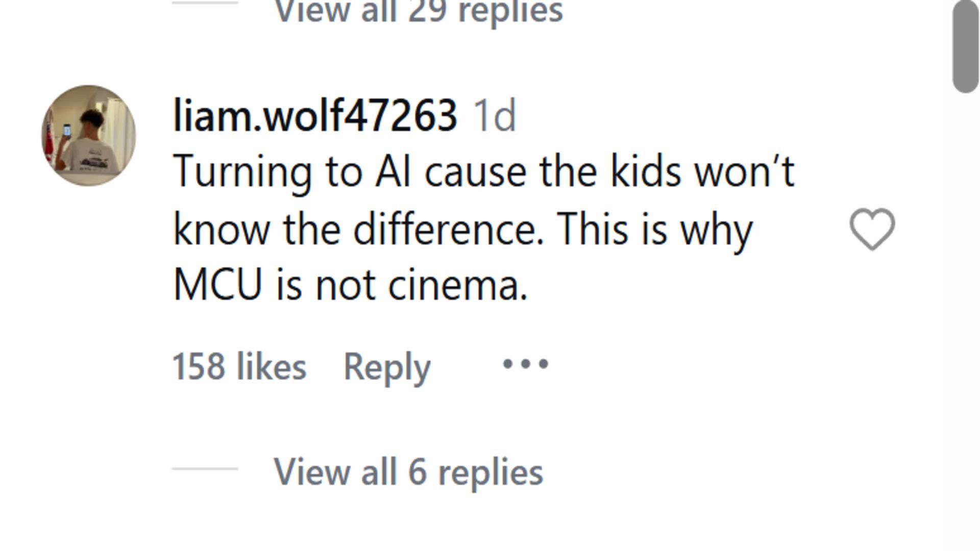This screenshot has height=551, width=980.
Task: Open the commenter's mirror selfie avatar
Action: tap(88, 135)
